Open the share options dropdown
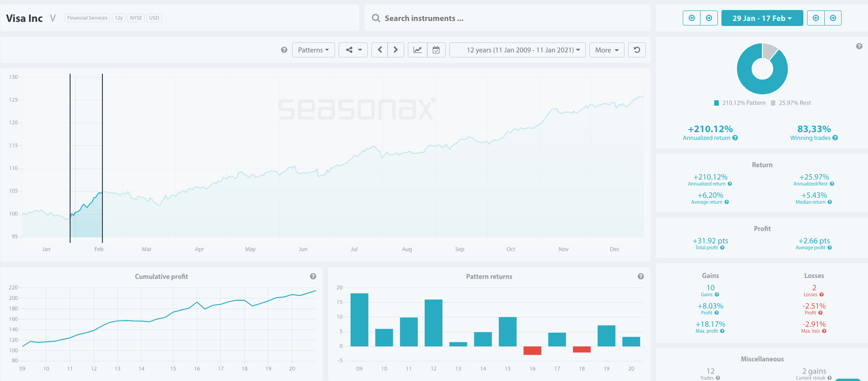The height and width of the screenshot is (381, 868). pos(353,50)
